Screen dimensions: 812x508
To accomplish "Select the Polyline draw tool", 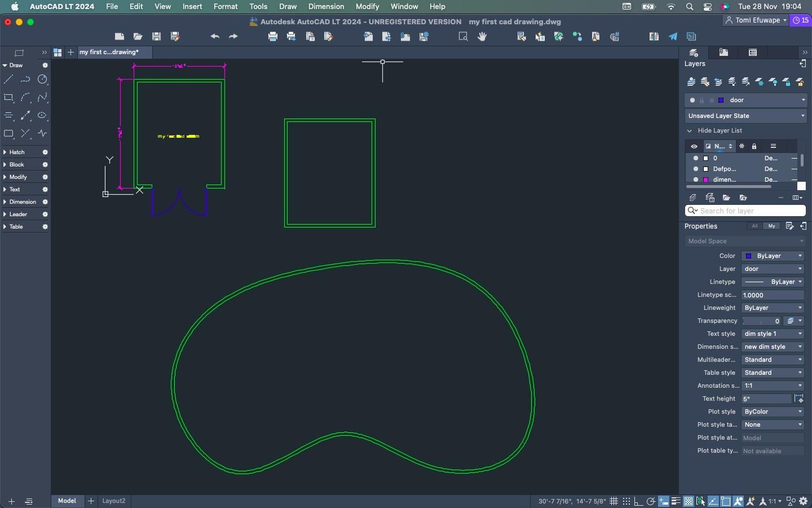I will pos(25,80).
